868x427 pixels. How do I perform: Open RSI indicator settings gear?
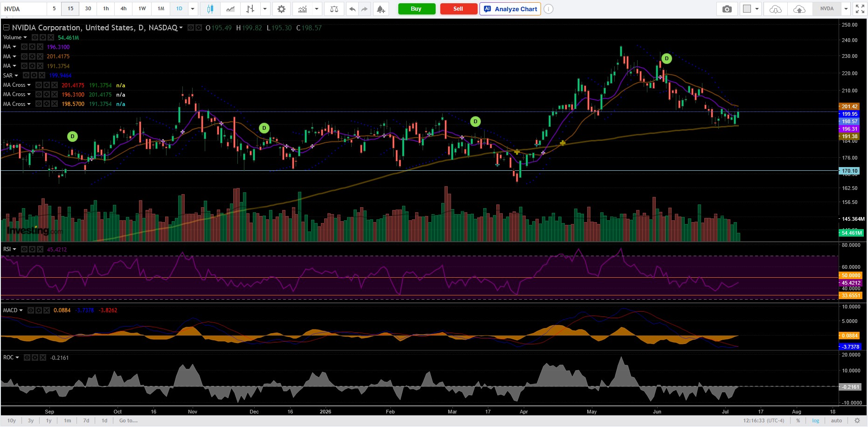(31, 249)
